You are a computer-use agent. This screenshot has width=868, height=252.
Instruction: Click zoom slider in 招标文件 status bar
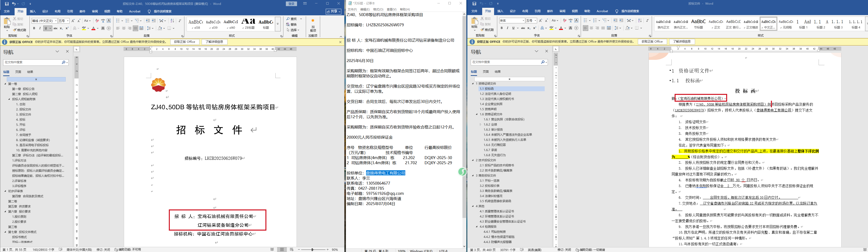[312, 250]
